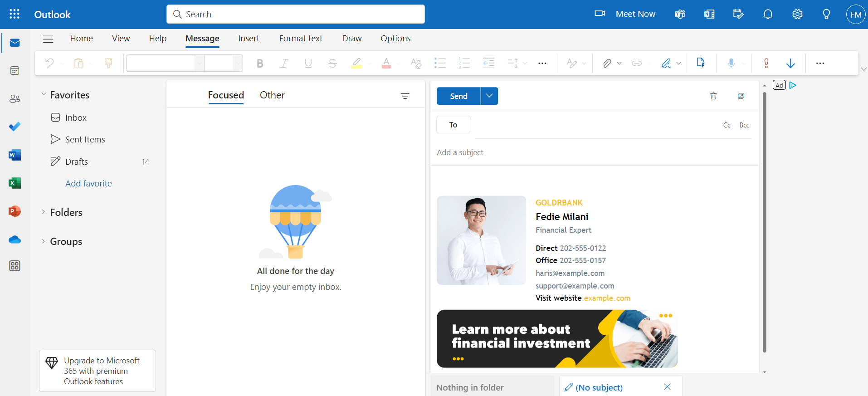The width and height of the screenshot is (868, 396).
Task: Toggle the navigation pane hamburger
Action: pos(48,39)
